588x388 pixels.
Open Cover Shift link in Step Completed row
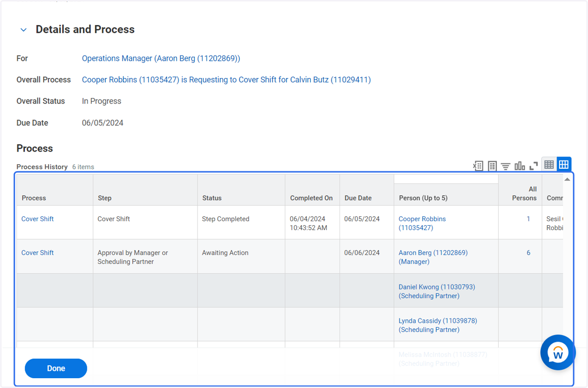38,219
